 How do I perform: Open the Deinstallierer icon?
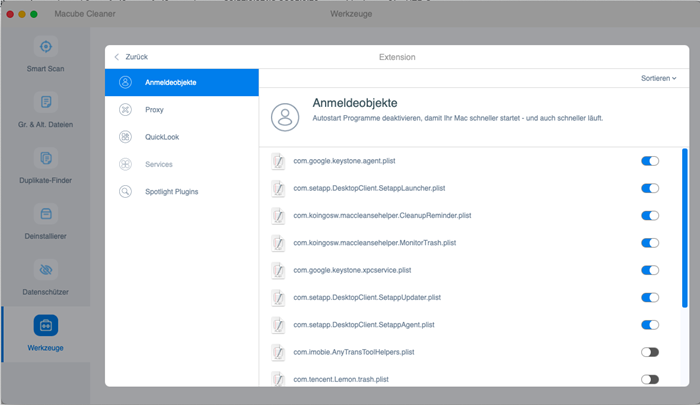(46, 214)
